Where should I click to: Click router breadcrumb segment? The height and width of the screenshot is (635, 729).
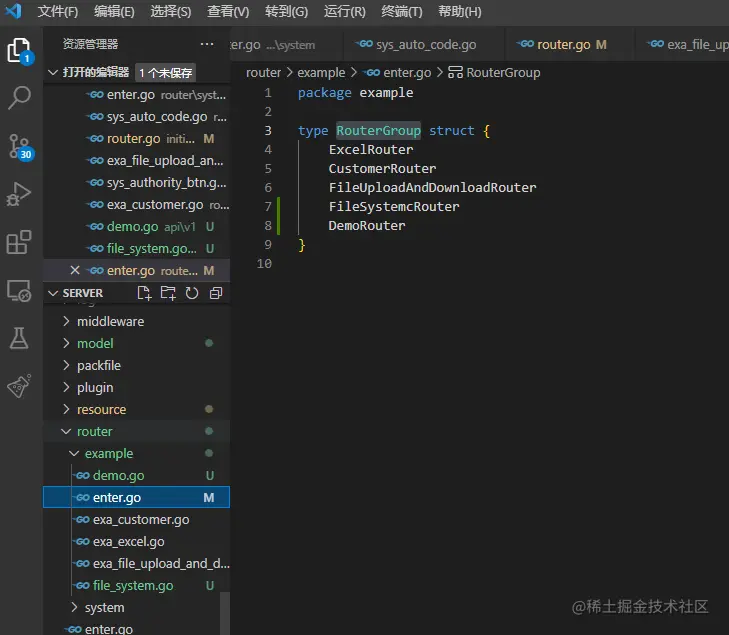pos(264,73)
